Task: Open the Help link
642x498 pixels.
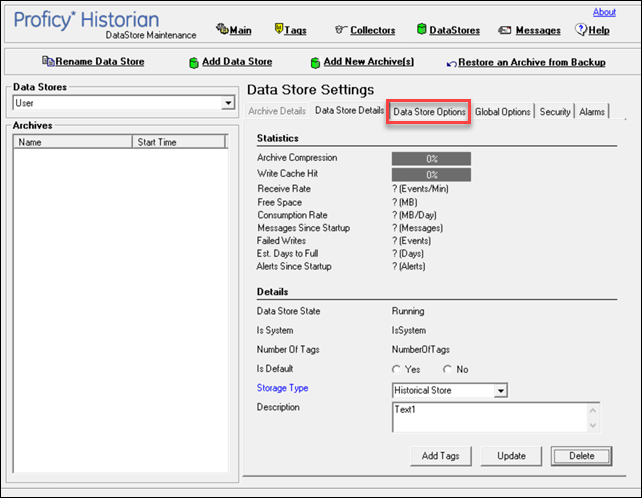Action: pyautogui.click(x=599, y=30)
